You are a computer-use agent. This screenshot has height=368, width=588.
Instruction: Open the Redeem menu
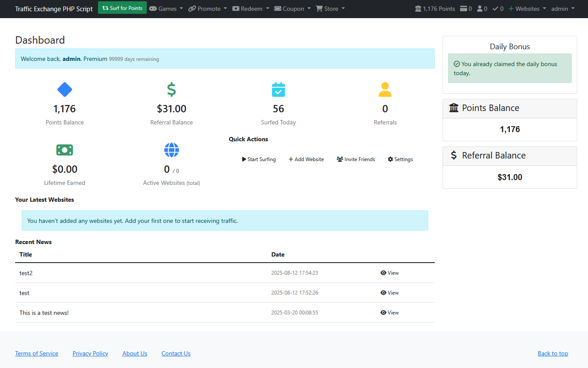coord(251,9)
